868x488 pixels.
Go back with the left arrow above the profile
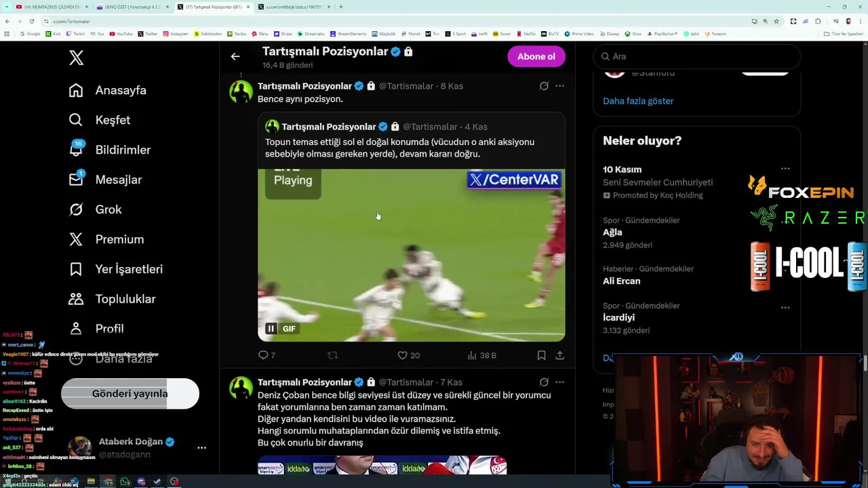click(x=235, y=56)
